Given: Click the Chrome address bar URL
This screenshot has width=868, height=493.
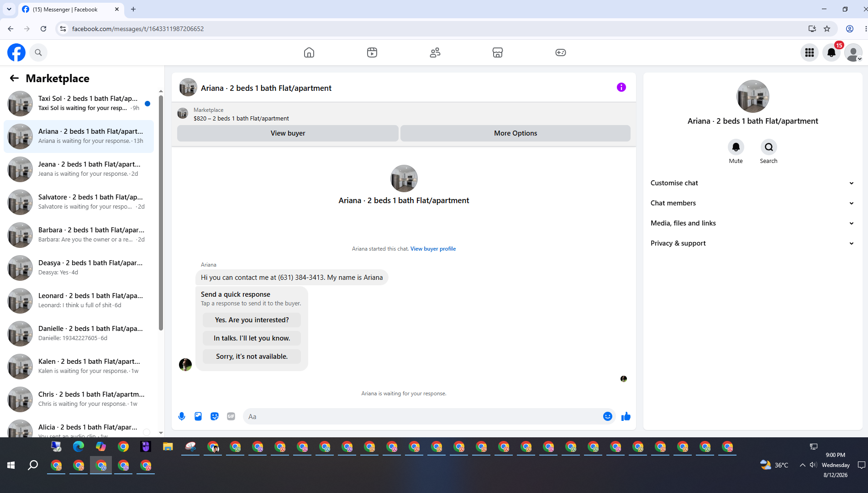Looking at the screenshot, I should point(138,29).
